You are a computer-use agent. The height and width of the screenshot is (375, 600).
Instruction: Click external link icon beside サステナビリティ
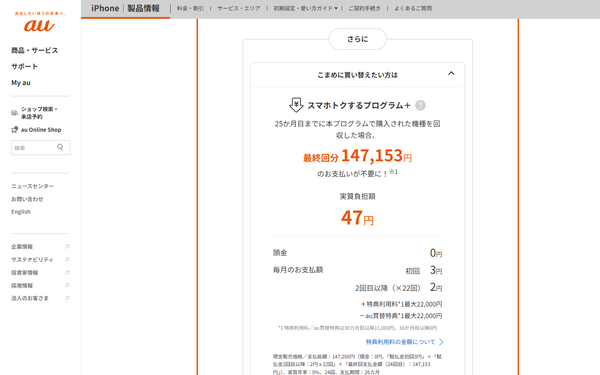pos(67,259)
